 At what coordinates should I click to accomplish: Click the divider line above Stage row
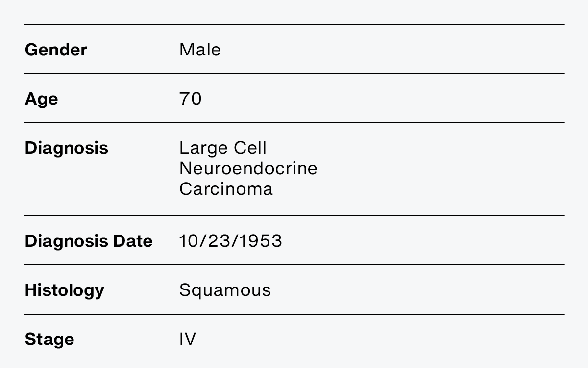click(x=294, y=314)
